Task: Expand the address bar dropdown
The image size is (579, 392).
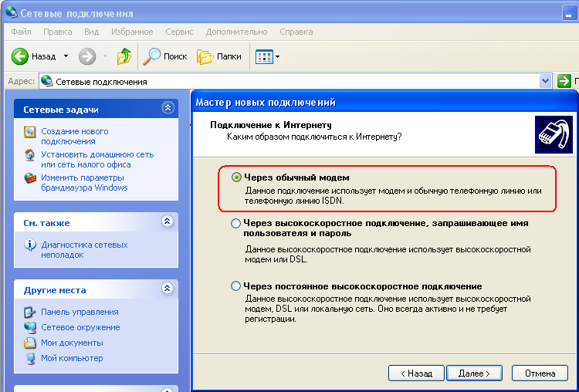Action: (545, 81)
